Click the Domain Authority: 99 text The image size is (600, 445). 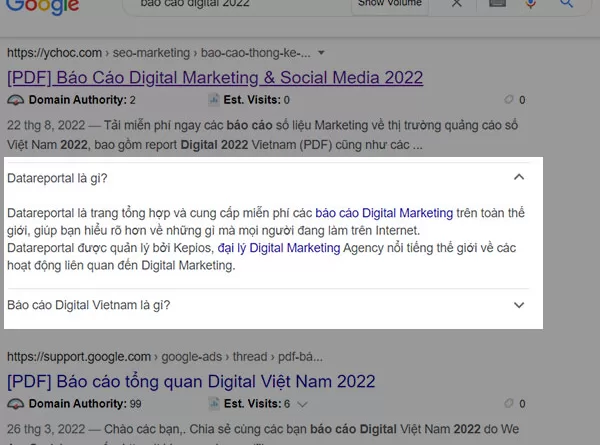pos(85,404)
